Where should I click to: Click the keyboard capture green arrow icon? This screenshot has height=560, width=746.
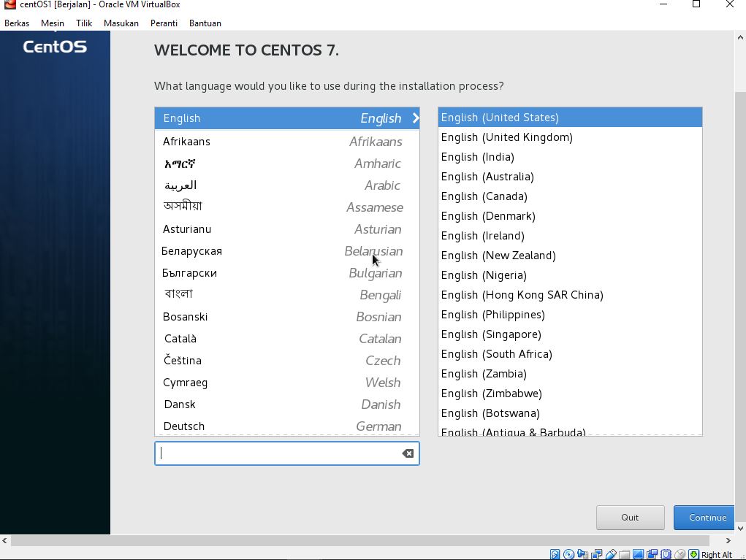click(693, 554)
